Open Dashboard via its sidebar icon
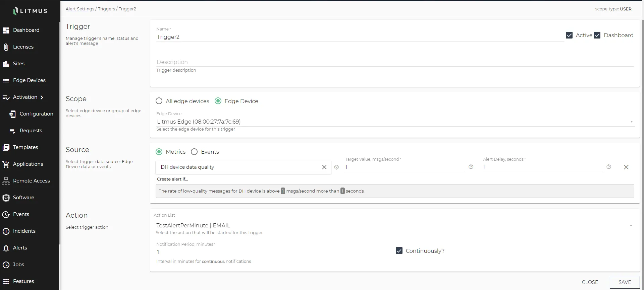 coord(6,30)
